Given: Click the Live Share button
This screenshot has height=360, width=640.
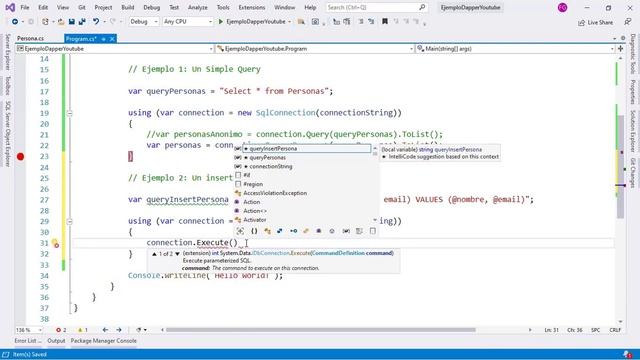Looking at the screenshot, I should pos(596,22).
